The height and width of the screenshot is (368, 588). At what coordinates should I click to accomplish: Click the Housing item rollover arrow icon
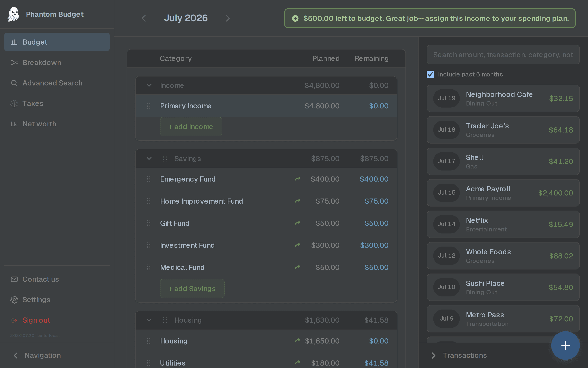tap(297, 341)
